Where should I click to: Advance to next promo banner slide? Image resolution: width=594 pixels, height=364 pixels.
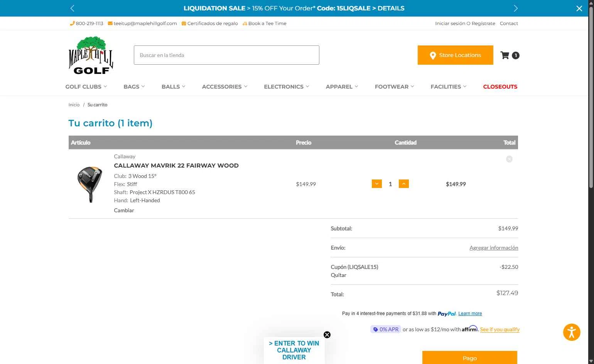click(516, 8)
